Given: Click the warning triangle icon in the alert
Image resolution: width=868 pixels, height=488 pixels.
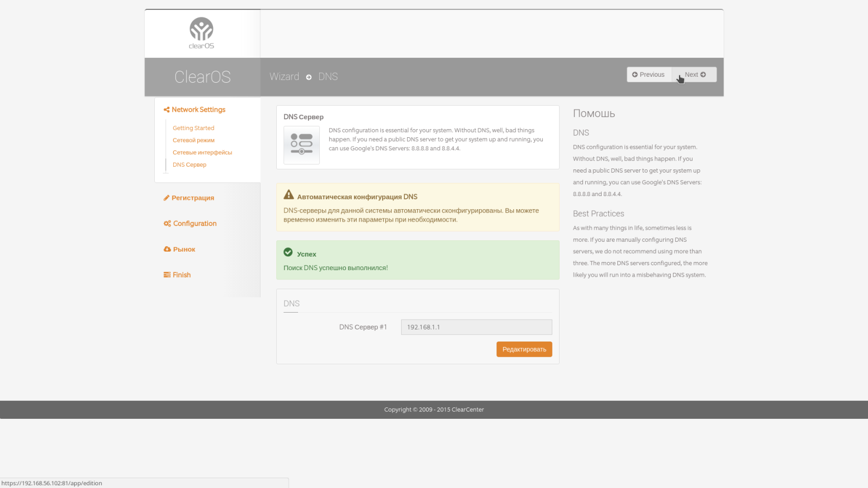Looking at the screenshot, I should click(x=289, y=195).
